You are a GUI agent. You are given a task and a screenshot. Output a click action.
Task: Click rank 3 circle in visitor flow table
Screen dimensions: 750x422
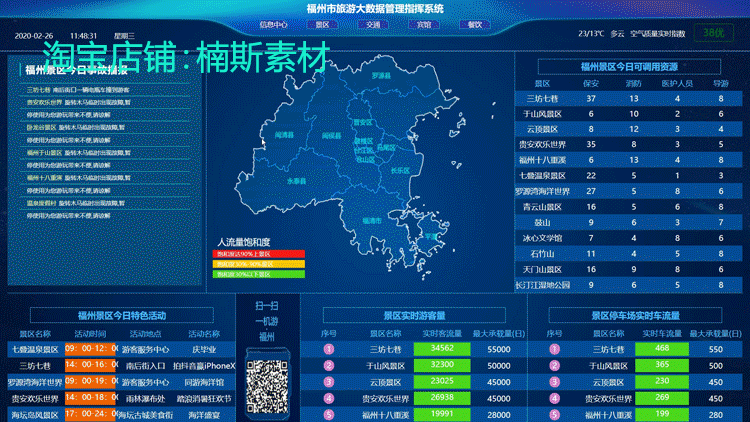329,382
